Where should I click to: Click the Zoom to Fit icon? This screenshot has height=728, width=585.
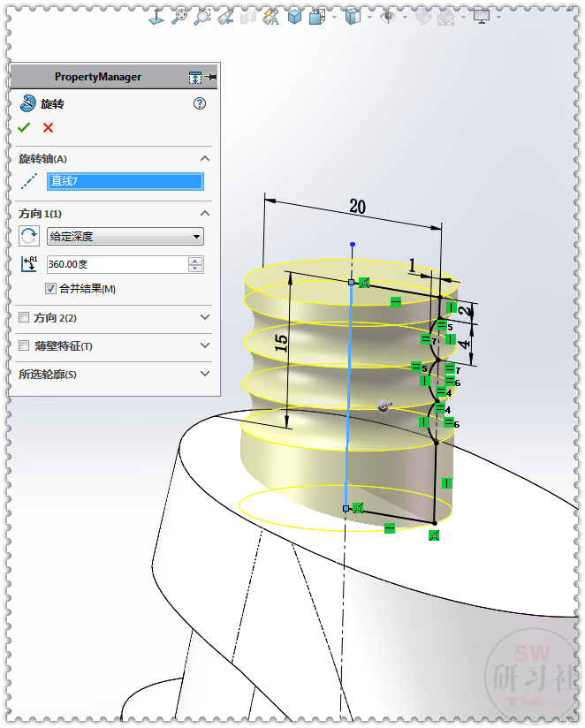pyautogui.click(x=179, y=16)
